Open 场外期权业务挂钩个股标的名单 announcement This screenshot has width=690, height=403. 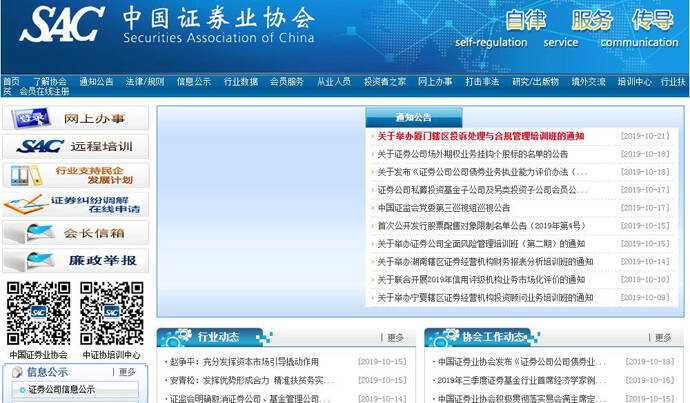[473, 154]
